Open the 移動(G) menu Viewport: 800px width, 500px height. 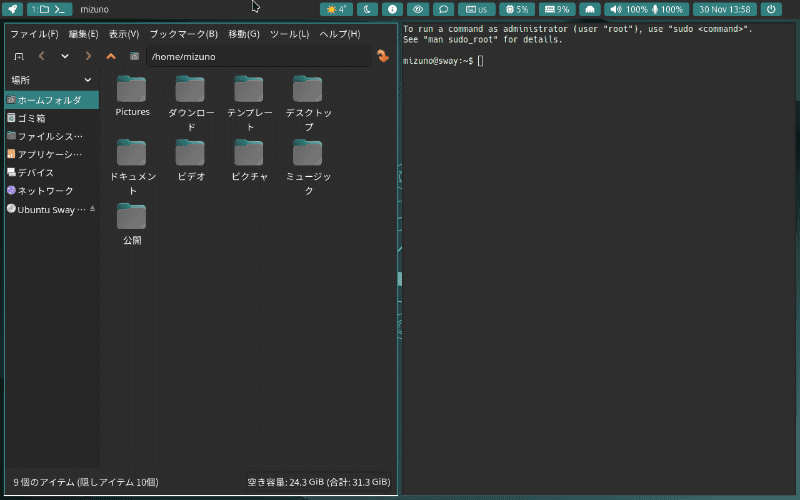coord(244,34)
